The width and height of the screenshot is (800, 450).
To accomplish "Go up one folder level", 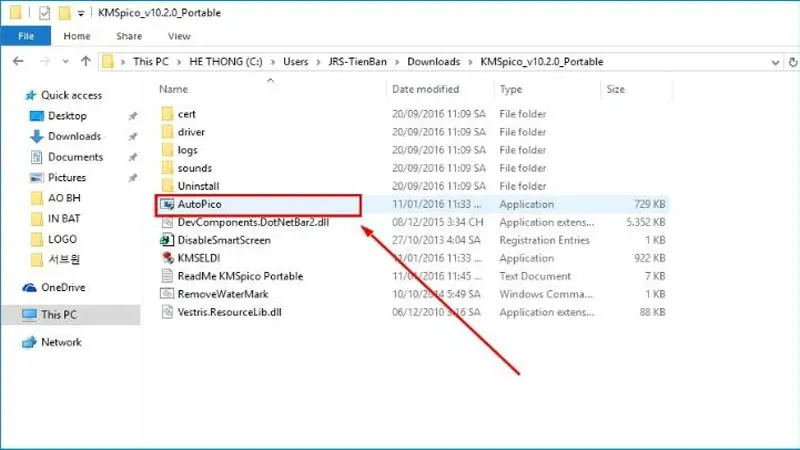I will [x=86, y=62].
